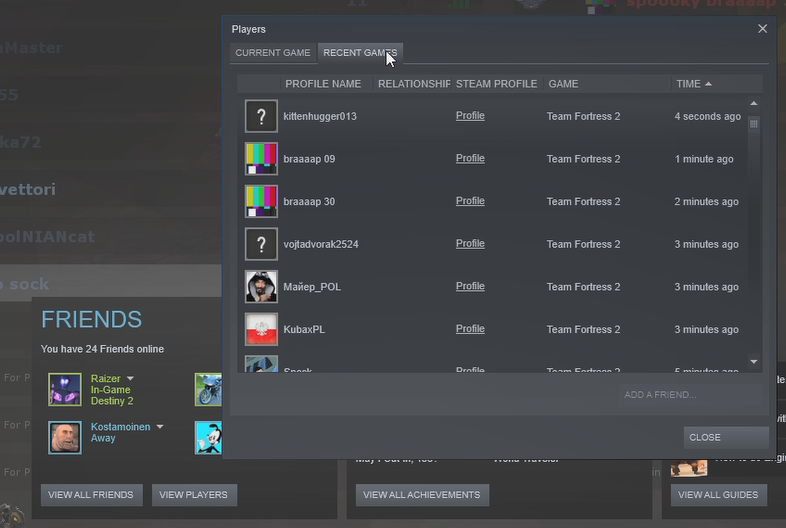Click the cartoon character friend avatar

208,437
